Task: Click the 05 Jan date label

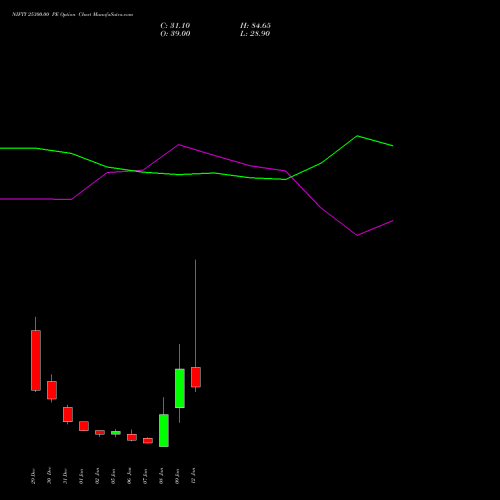Action: 113,476
